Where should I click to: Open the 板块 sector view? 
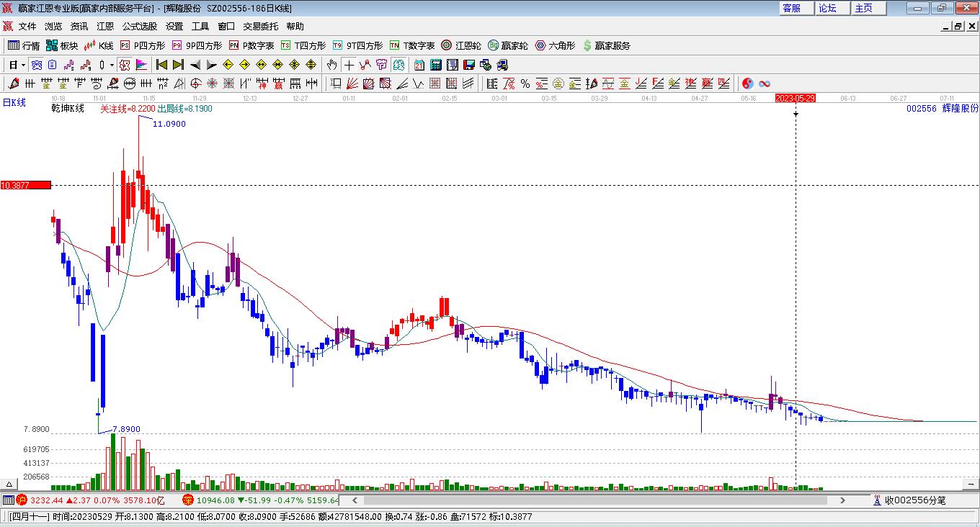tap(62, 45)
